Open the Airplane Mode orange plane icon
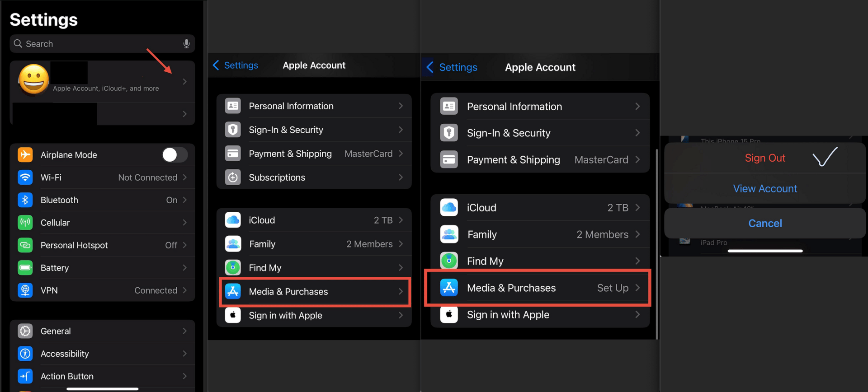 tap(25, 154)
